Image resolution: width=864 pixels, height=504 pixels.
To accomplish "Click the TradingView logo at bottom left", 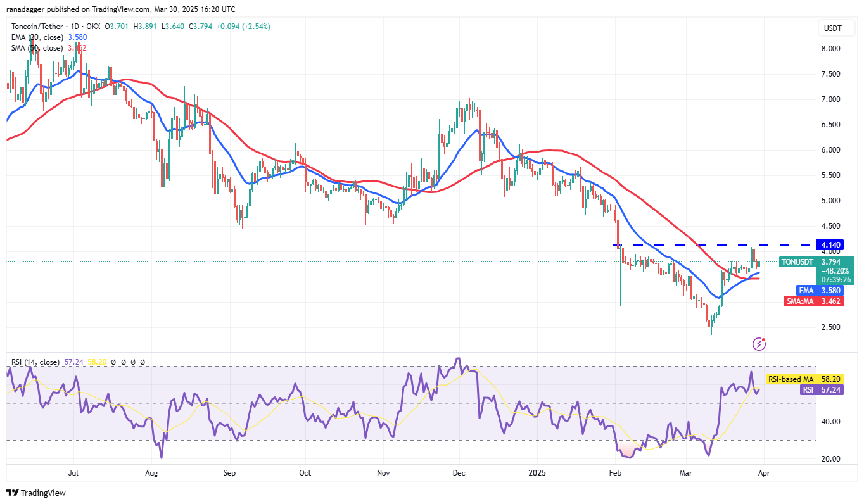I will coord(36,493).
